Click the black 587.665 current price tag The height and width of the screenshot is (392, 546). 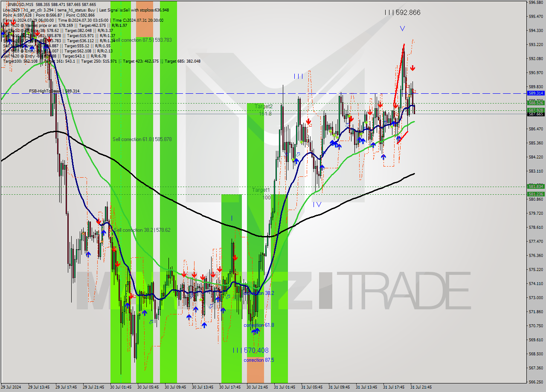(x=536, y=114)
